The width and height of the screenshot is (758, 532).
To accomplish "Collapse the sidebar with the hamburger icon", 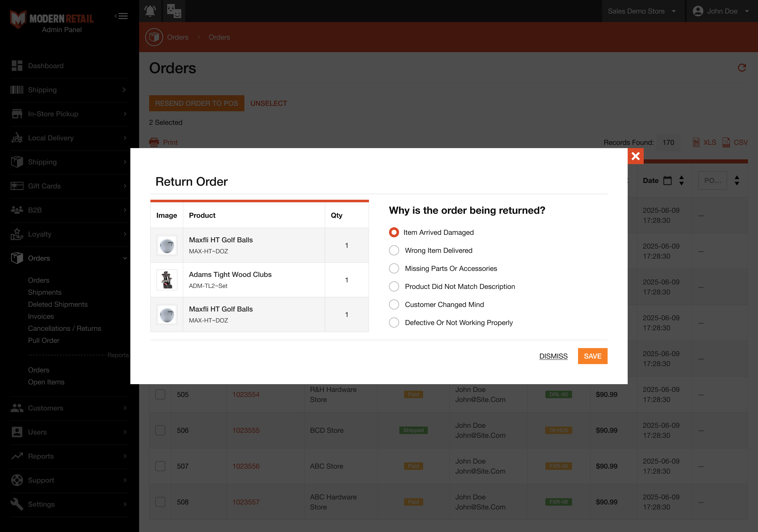I will click(121, 16).
